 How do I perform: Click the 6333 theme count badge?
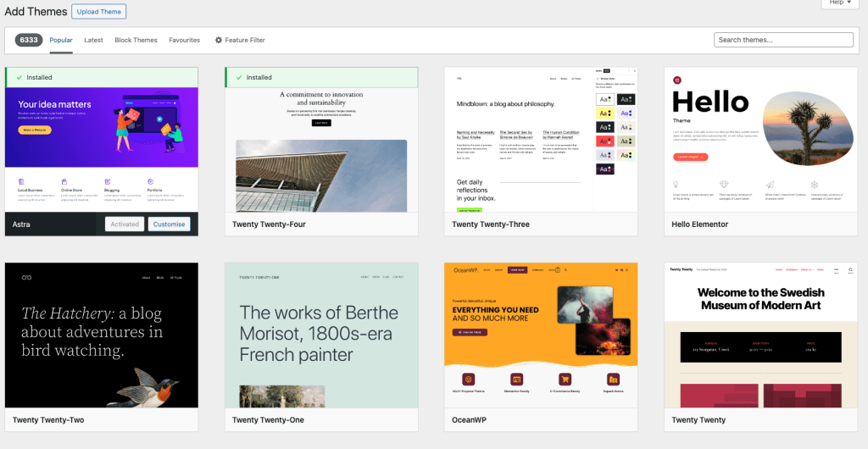click(29, 40)
